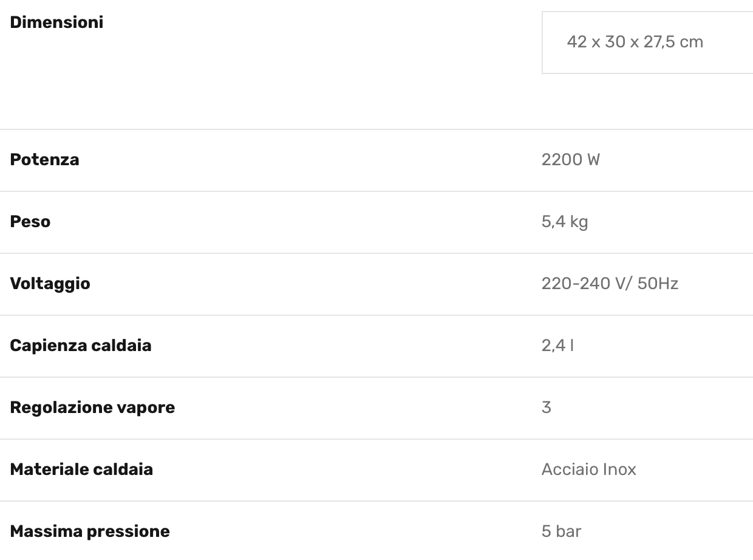Click the Regolazione vapore label
Image resolution: width=753 pixels, height=560 pixels.
(x=92, y=408)
